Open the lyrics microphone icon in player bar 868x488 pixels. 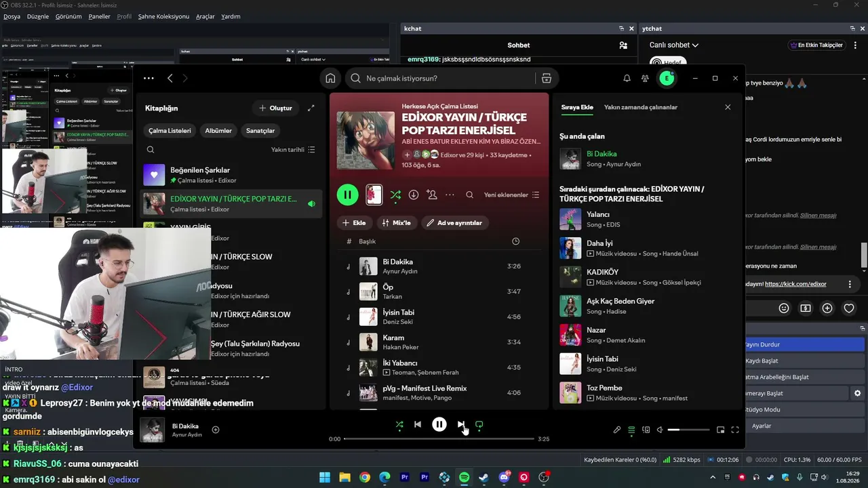tap(617, 430)
